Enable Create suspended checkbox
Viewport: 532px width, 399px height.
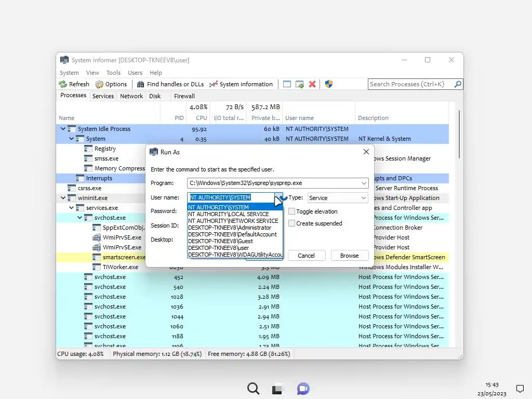(291, 223)
